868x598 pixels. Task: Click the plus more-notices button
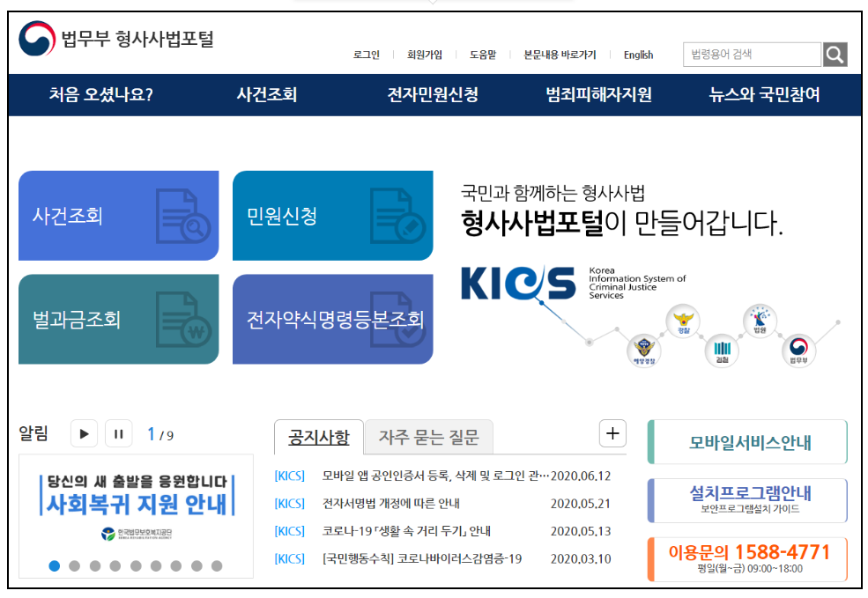tap(612, 433)
